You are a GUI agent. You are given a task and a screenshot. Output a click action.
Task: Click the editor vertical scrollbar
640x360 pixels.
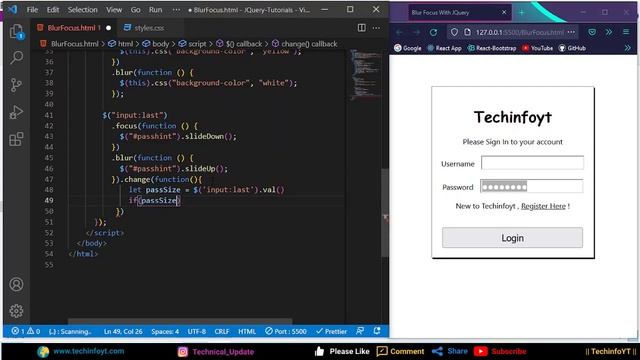(385, 212)
